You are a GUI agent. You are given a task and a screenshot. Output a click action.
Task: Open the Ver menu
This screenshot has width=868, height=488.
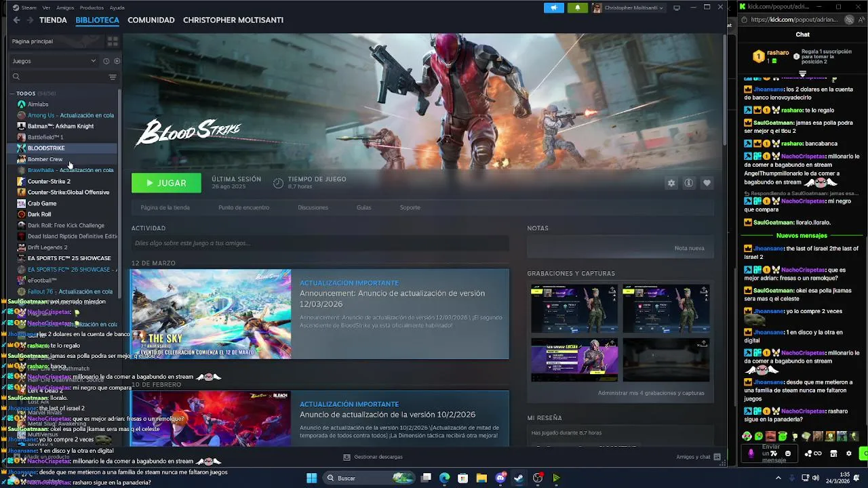pos(46,7)
